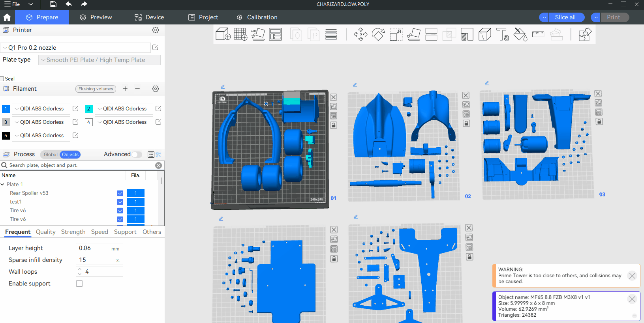Toggle the Advanced settings switch
Screen dimensions: 644x323
[137, 155]
